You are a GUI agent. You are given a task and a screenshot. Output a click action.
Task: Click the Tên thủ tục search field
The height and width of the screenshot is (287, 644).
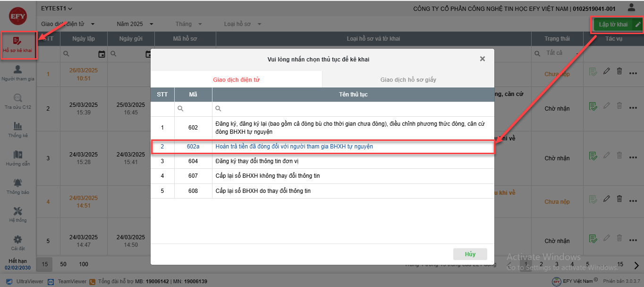(x=354, y=109)
